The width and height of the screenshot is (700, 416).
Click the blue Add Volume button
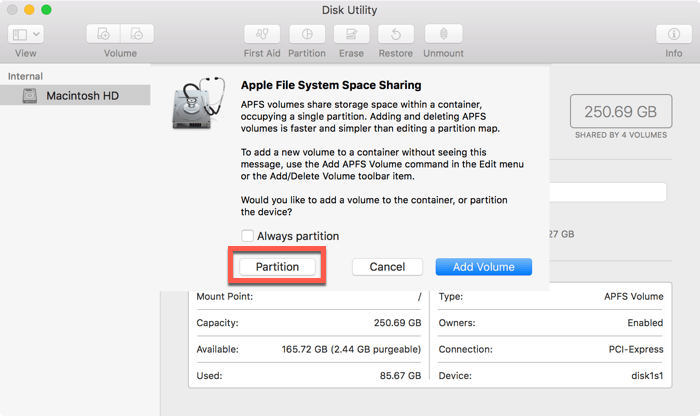coord(483,267)
